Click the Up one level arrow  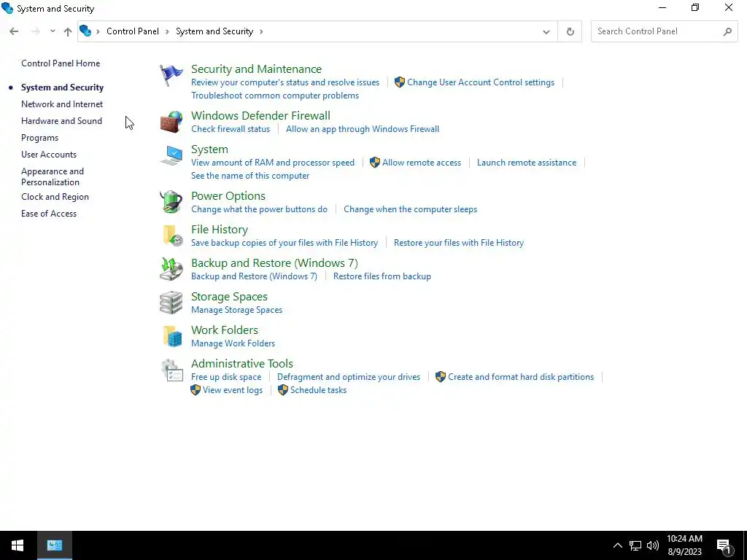point(68,31)
